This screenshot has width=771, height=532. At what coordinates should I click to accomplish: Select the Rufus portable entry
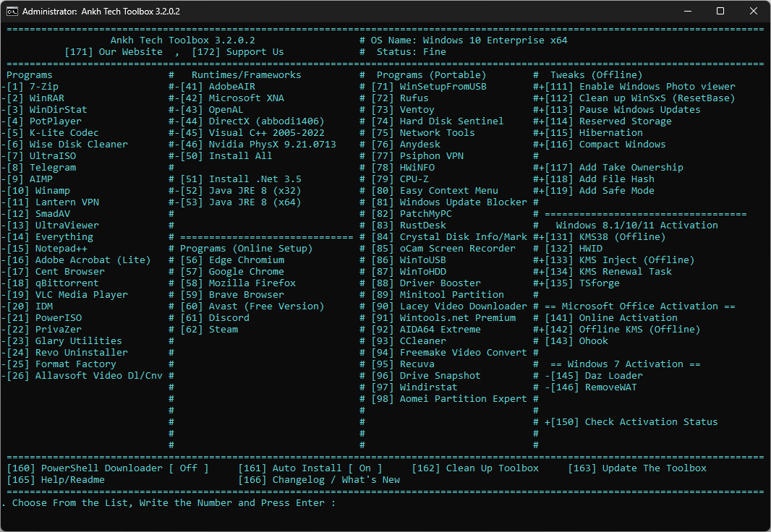pyautogui.click(x=400, y=98)
